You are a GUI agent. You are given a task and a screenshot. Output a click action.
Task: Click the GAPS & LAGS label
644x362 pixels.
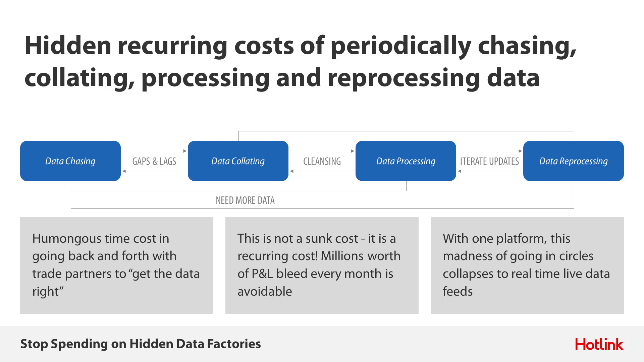click(x=154, y=161)
